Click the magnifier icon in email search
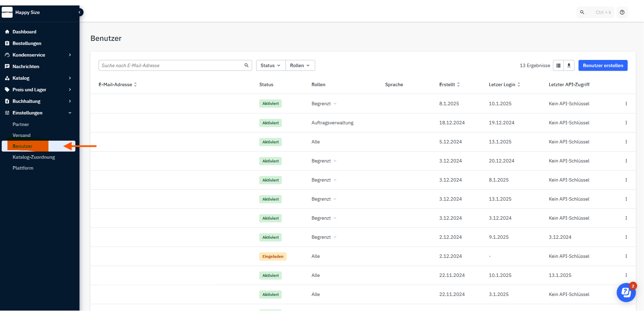Screen dimensions: 644x314 [x=246, y=65]
